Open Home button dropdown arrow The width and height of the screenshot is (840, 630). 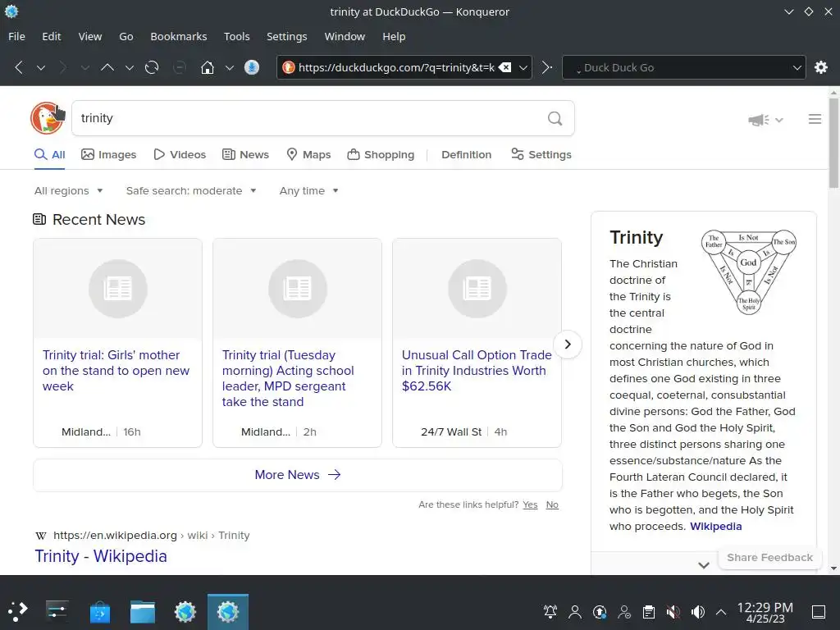pos(230,68)
